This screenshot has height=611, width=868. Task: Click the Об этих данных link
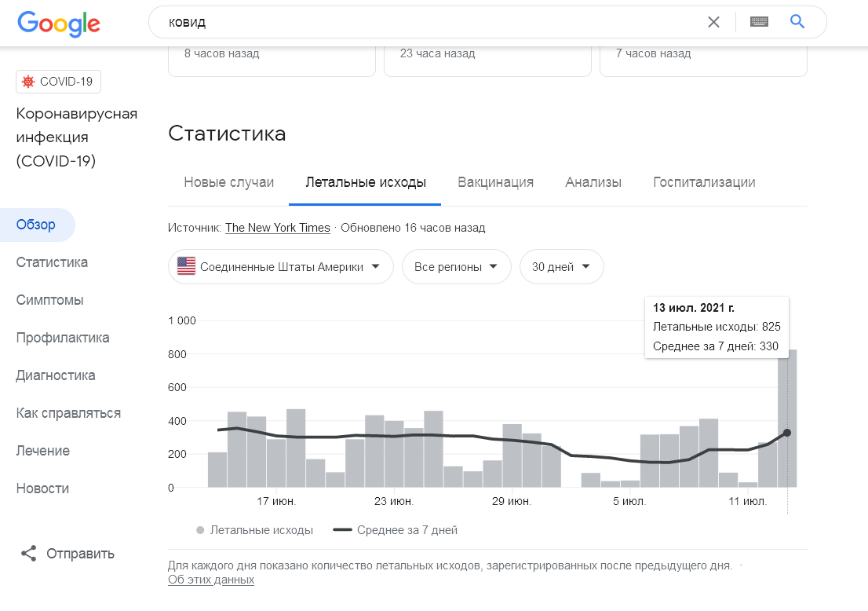211,580
